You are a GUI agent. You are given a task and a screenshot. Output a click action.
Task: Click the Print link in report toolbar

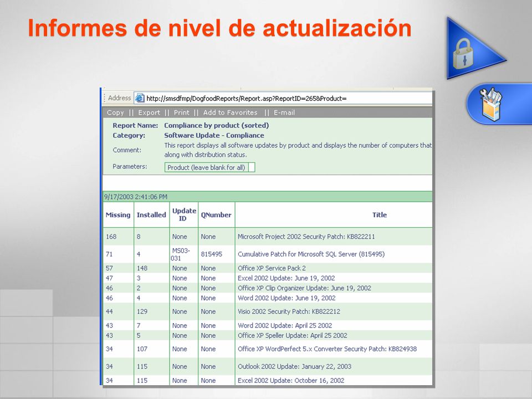click(182, 112)
